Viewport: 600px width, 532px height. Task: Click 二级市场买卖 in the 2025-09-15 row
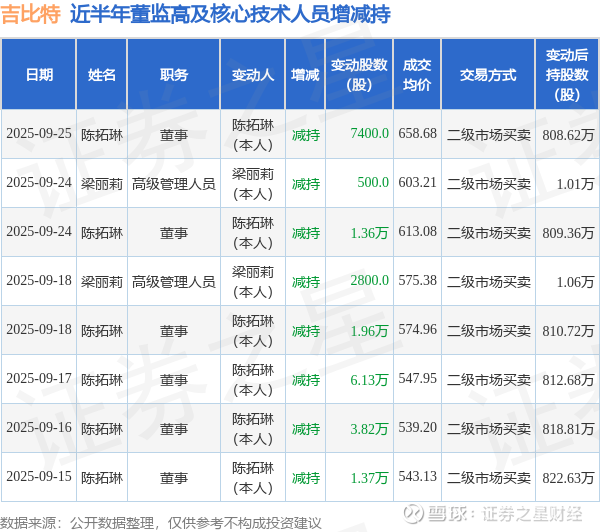pyautogui.click(x=489, y=478)
